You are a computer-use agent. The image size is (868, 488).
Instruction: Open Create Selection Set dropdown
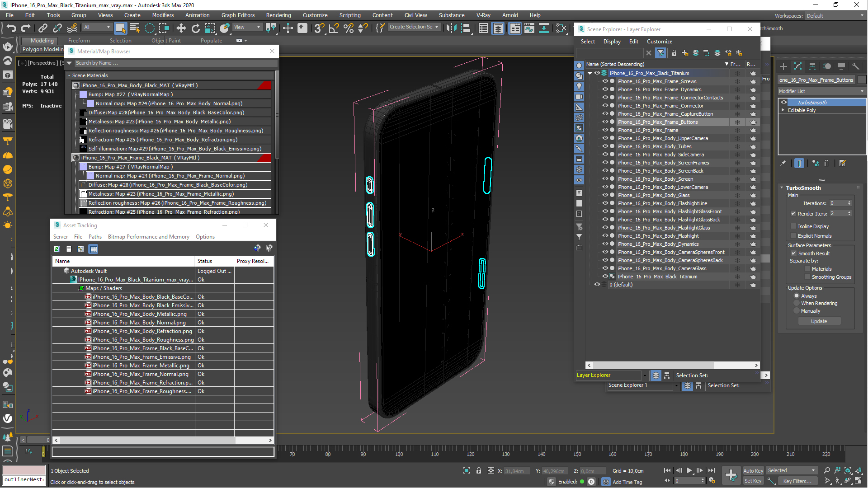tap(414, 27)
